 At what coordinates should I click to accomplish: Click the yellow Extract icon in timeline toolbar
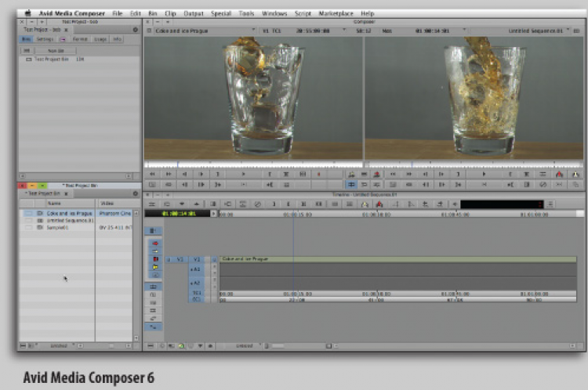click(x=365, y=204)
